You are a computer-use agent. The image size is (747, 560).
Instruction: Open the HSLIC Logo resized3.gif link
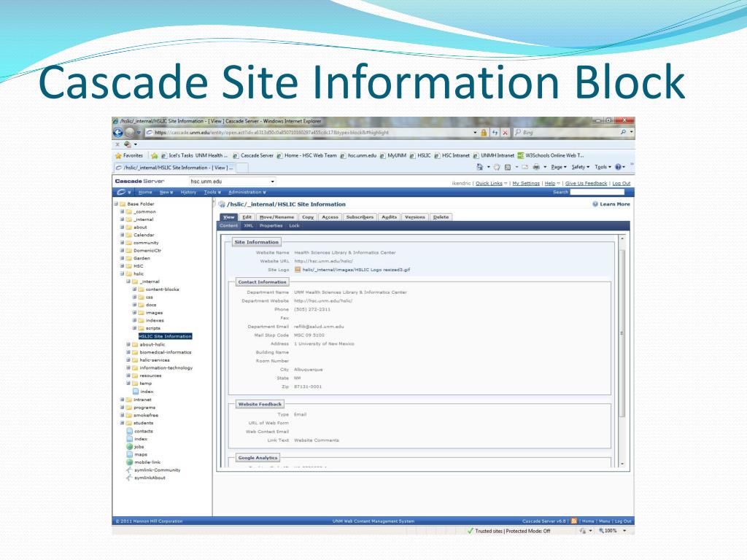[356, 270]
